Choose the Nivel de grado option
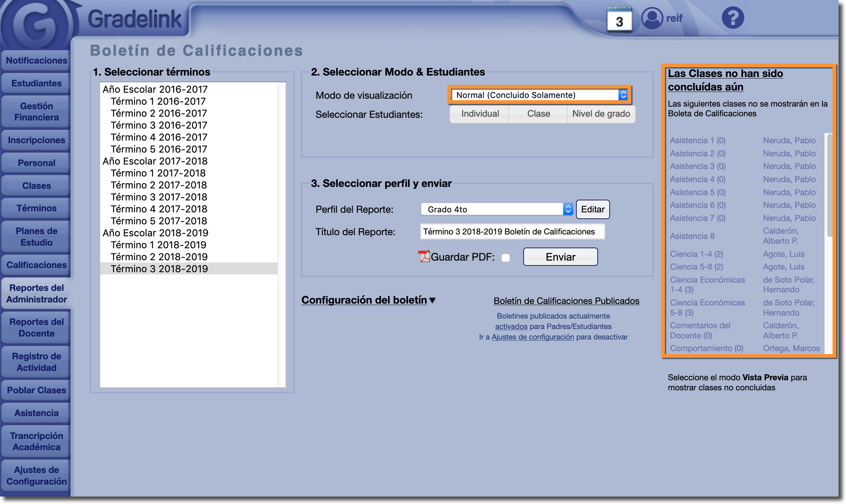Screen dimensions: 846x504 pos(601,114)
